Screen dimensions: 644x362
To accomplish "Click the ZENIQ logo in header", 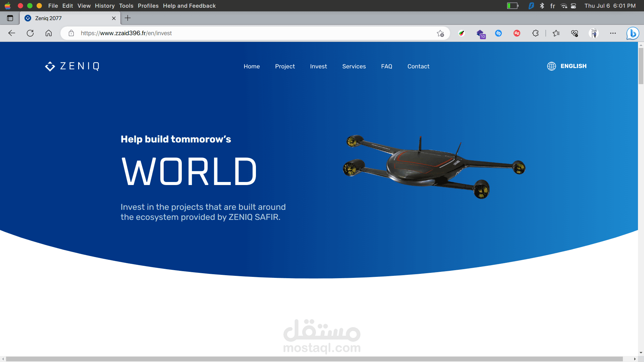I will pyautogui.click(x=72, y=66).
